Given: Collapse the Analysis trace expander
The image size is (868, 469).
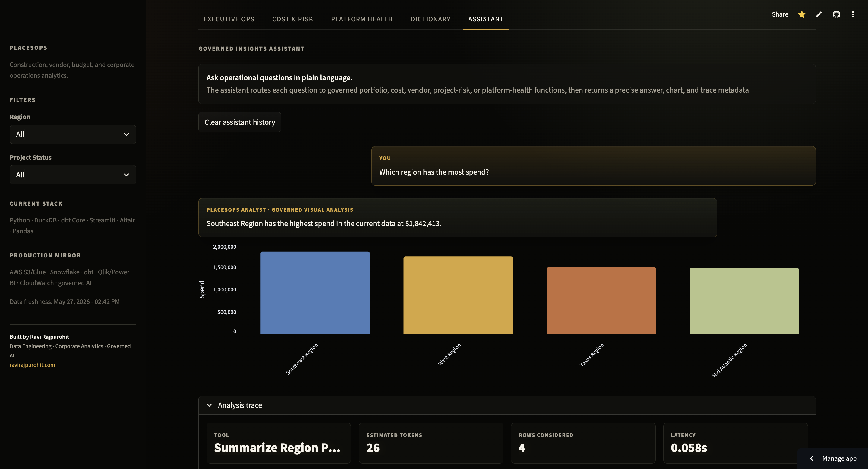Looking at the screenshot, I should pos(507,405).
